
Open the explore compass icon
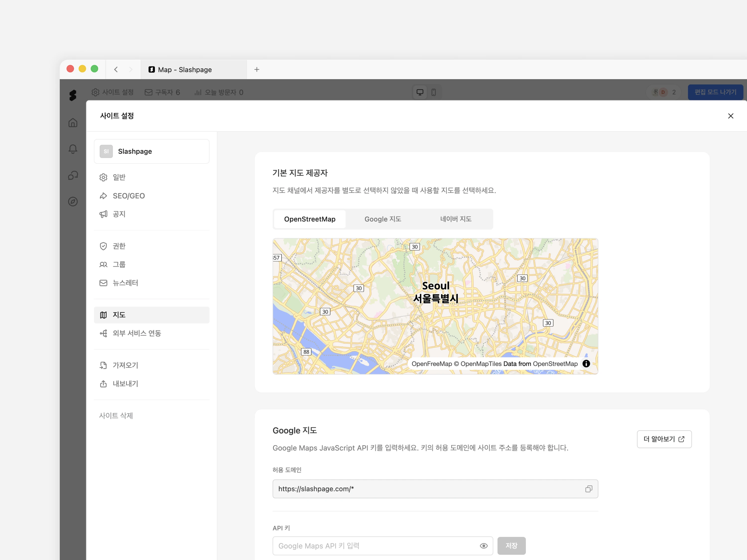pos(73,202)
